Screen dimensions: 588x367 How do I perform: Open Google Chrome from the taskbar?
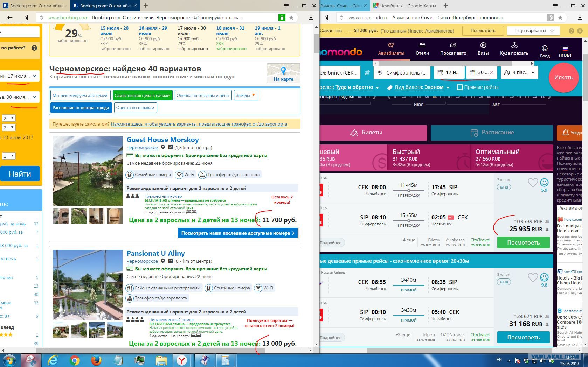(75, 360)
